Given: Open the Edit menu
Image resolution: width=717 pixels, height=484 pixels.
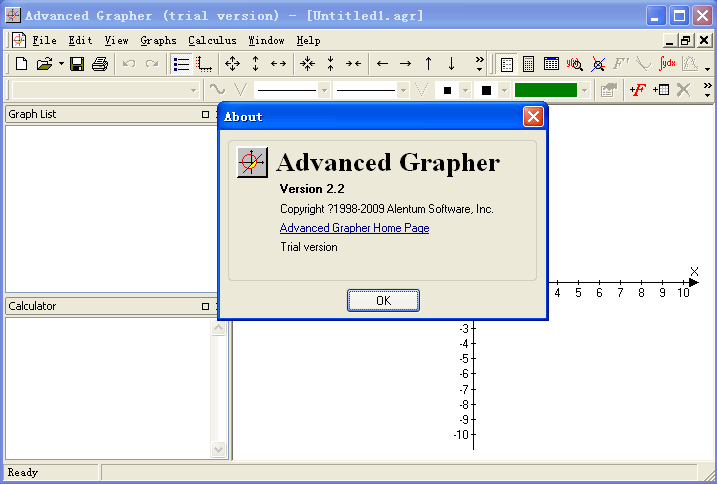Looking at the screenshot, I should pyautogui.click(x=80, y=40).
